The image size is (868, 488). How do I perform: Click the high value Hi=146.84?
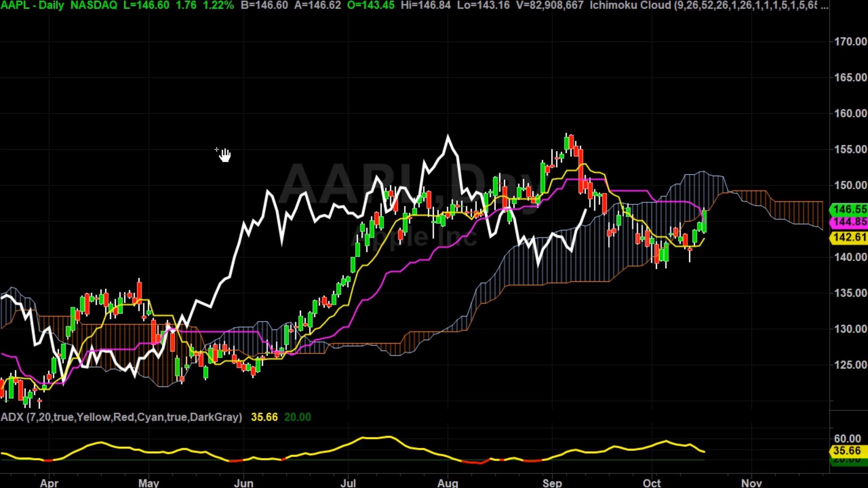pos(425,5)
